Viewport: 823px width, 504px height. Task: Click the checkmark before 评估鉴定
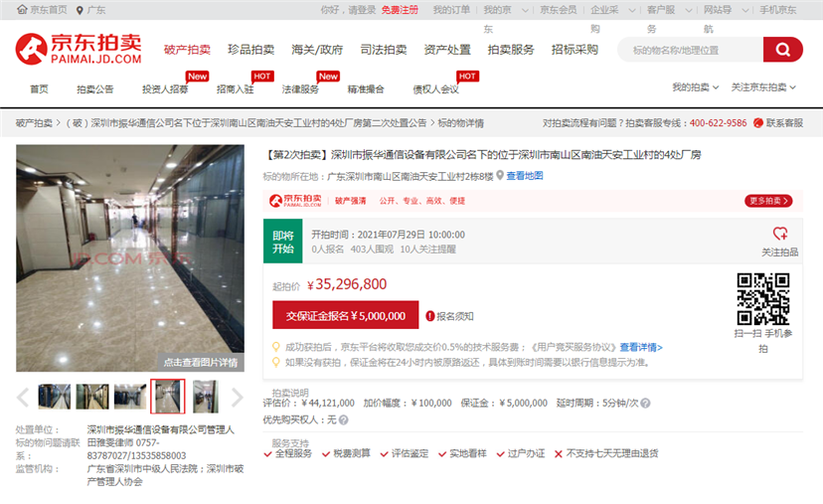tap(385, 454)
